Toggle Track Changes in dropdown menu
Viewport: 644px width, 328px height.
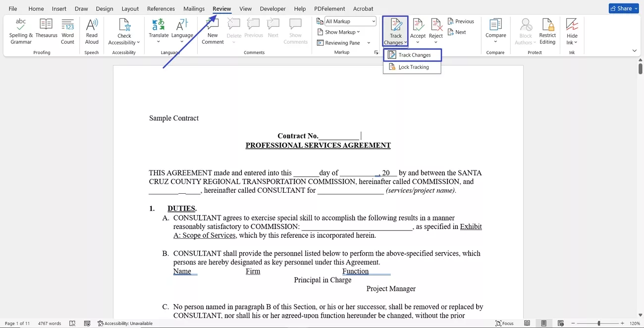[414, 55]
